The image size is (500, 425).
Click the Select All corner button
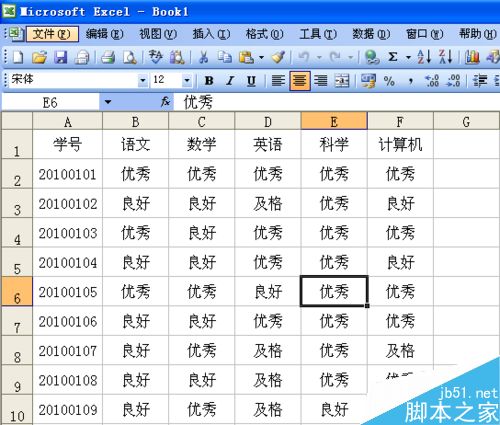[17, 121]
